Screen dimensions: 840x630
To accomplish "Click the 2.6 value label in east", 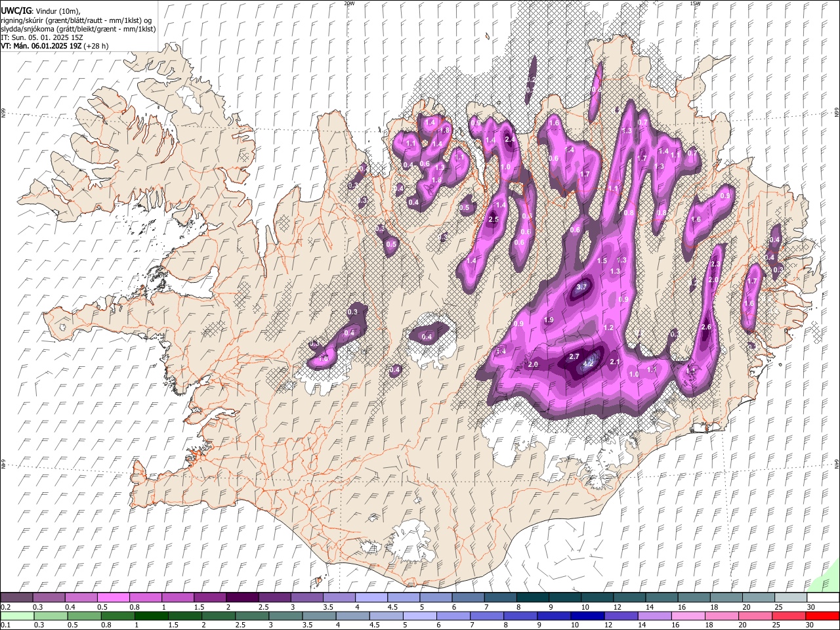I will coord(706,327).
